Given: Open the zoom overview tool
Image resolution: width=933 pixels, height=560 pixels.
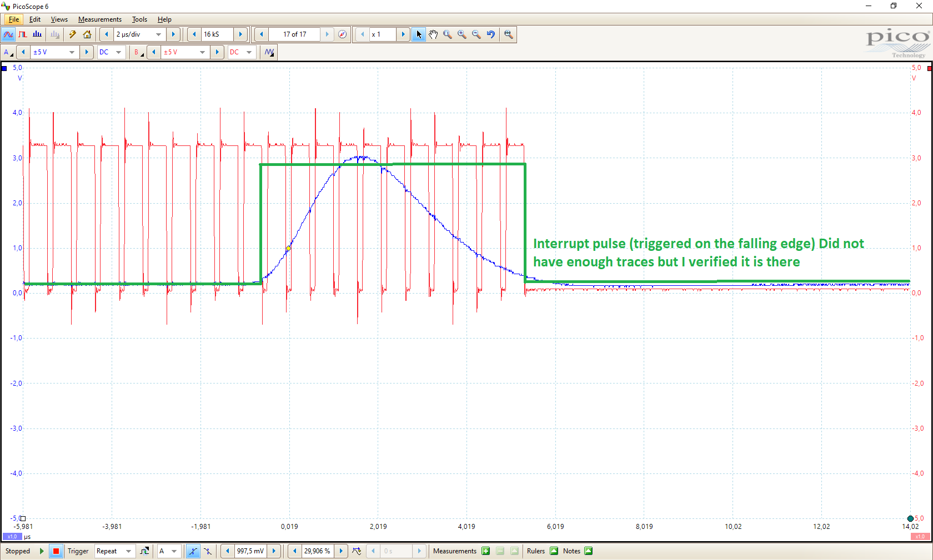Looking at the screenshot, I should click(x=508, y=34).
